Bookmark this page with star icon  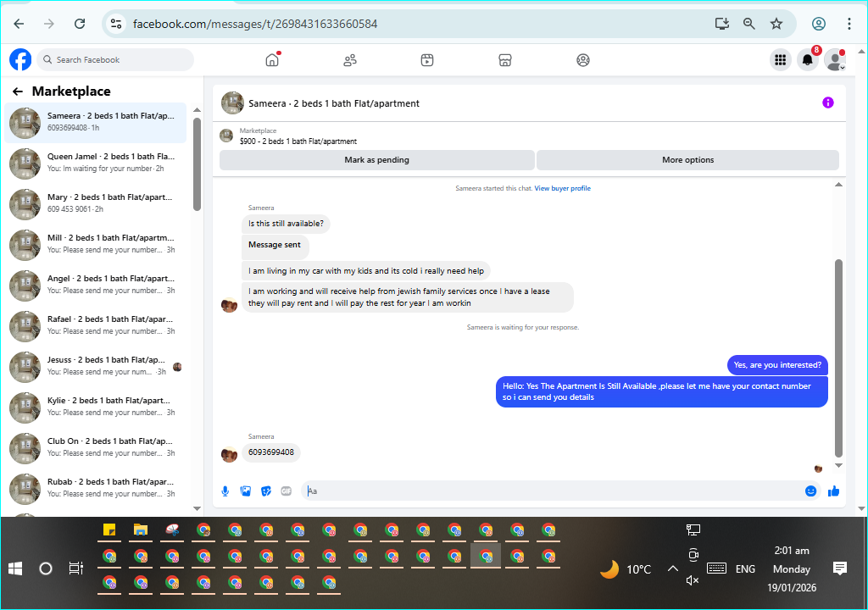776,24
